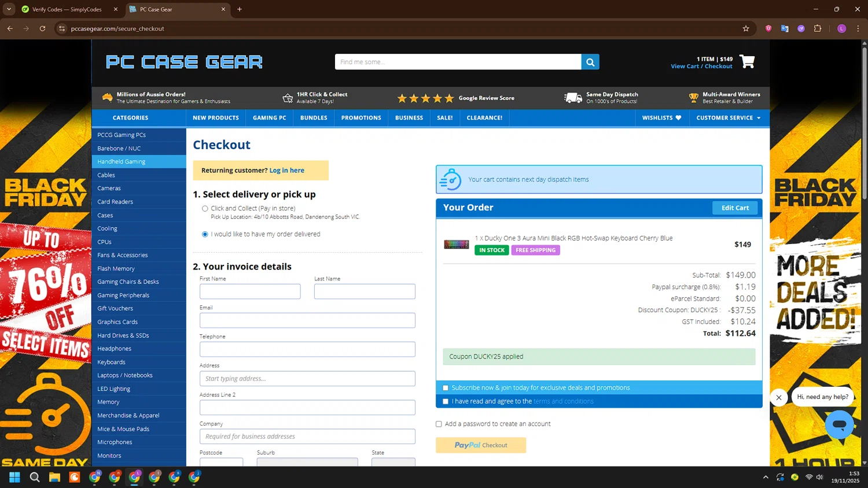Select 'I would like to have my order delivered'
868x488 pixels.
pos(205,234)
